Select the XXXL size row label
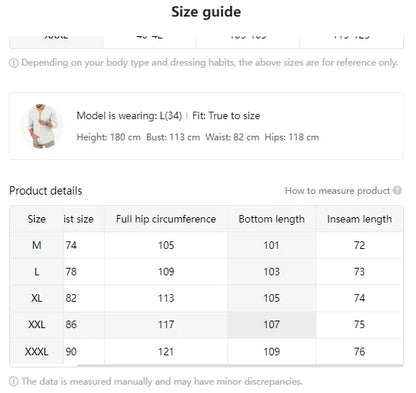This screenshot has width=416, height=393. 37,351
